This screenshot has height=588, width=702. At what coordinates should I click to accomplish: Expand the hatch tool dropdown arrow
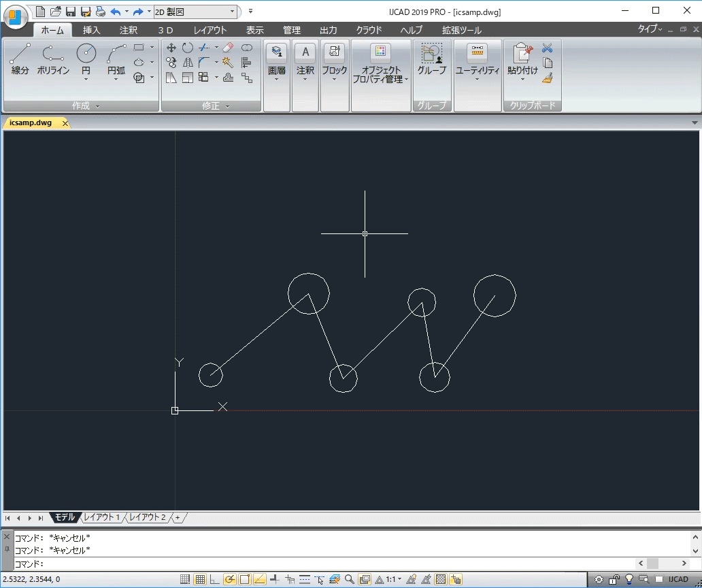[152, 78]
